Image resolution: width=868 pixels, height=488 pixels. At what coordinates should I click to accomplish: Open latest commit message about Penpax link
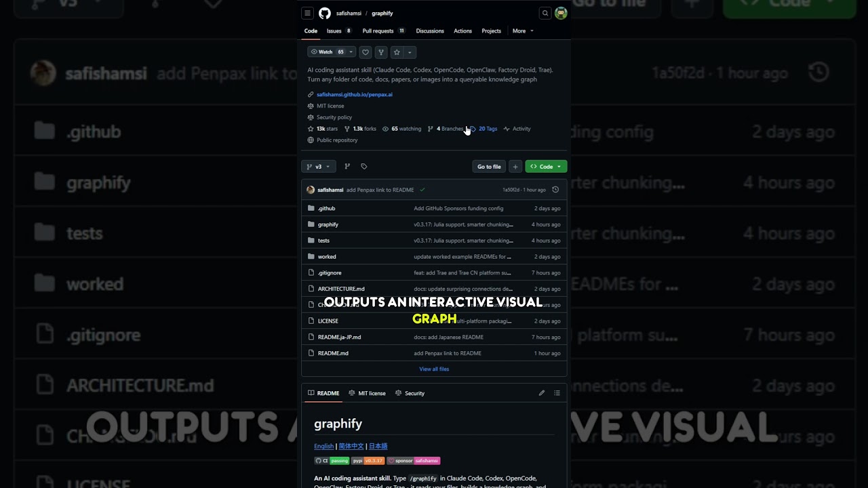(x=380, y=190)
